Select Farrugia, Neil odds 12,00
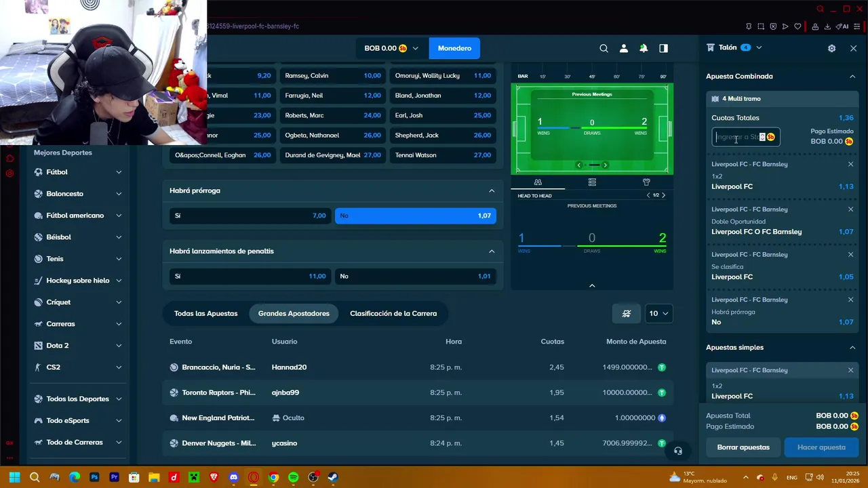The image size is (868, 488). click(332, 96)
